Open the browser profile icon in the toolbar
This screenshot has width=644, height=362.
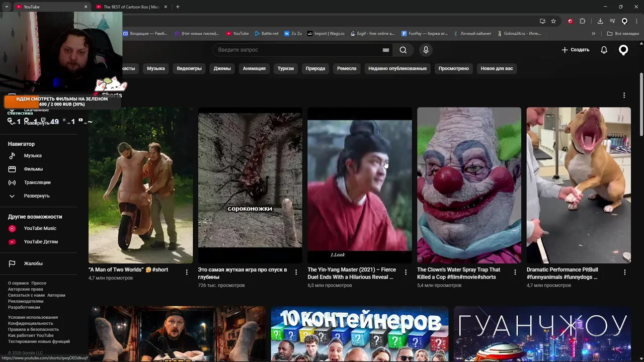pyautogui.click(x=624, y=21)
